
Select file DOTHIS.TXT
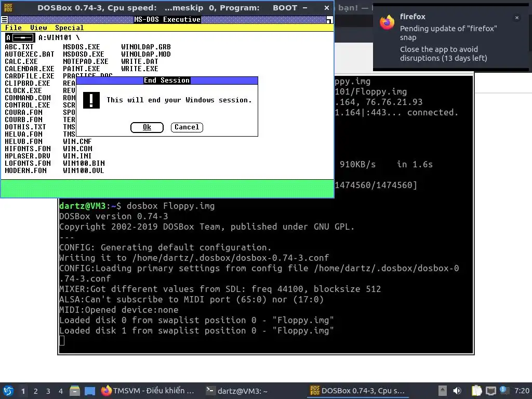[25, 127]
